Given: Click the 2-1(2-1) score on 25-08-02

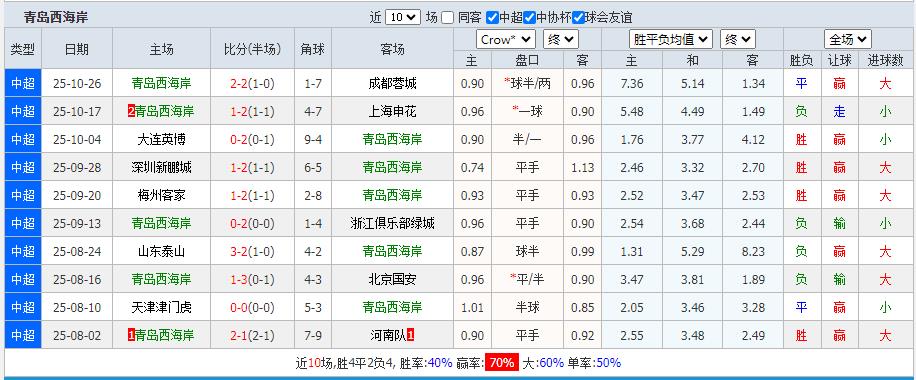Looking at the screenshot, I should click(x=252, y=336).
